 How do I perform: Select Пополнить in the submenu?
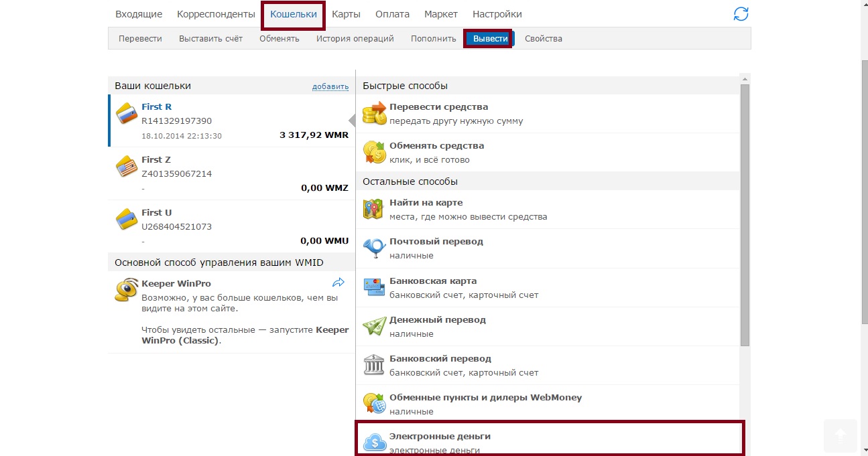click(x=434, y=39)
